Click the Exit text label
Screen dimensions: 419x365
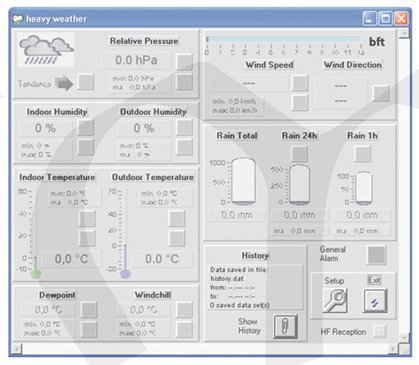point(374,280)
